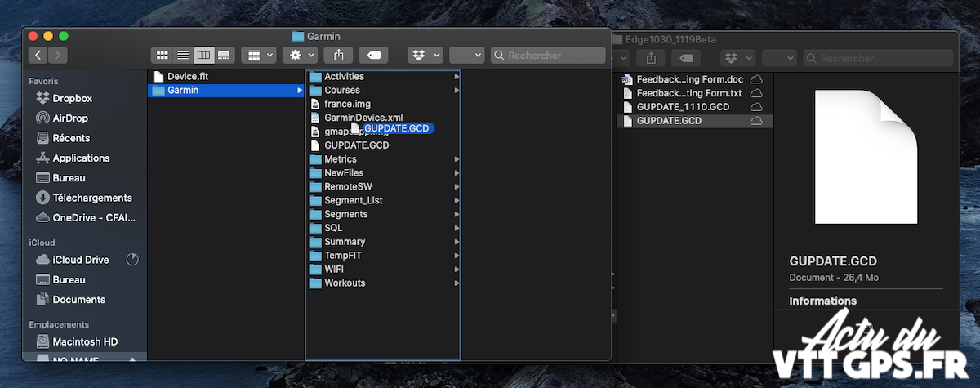This screenshot has width=980, height=388.
Task: Switch Garmin window to gallery view
Action: click(224, 56)
